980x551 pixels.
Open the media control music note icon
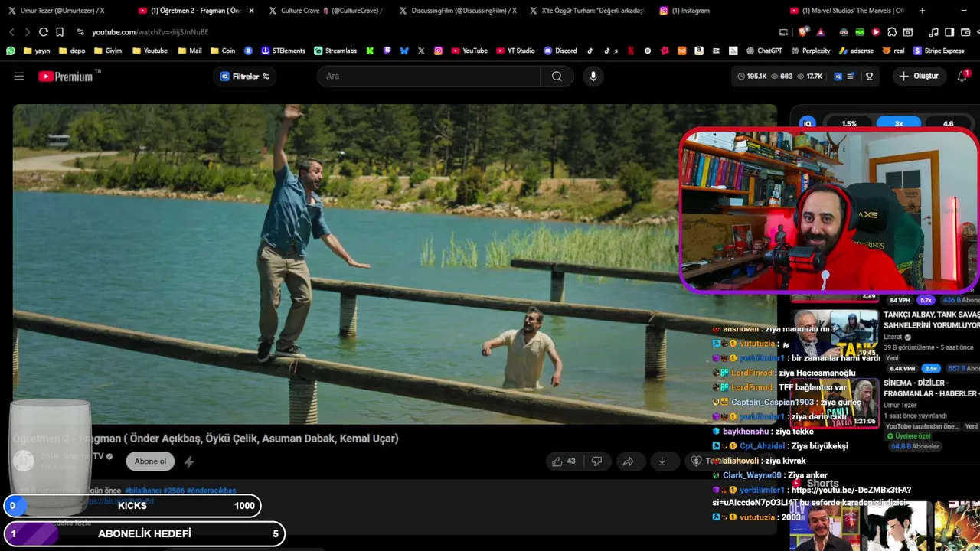(933, 32)
